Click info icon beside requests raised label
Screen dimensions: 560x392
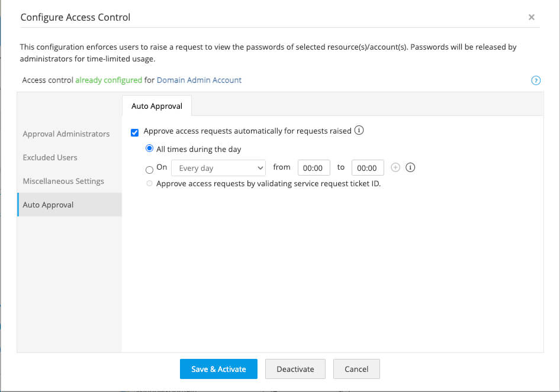[x=359, y=131]
